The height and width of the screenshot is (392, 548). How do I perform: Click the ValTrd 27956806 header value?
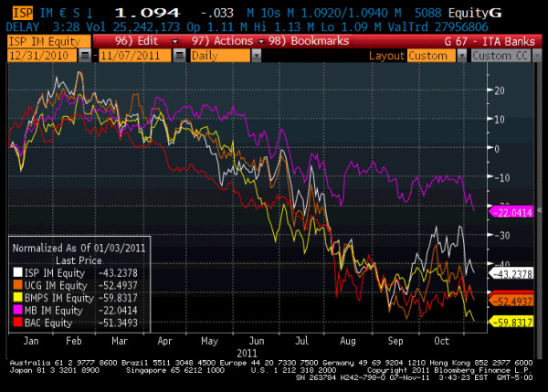click(x=437, y=26)
